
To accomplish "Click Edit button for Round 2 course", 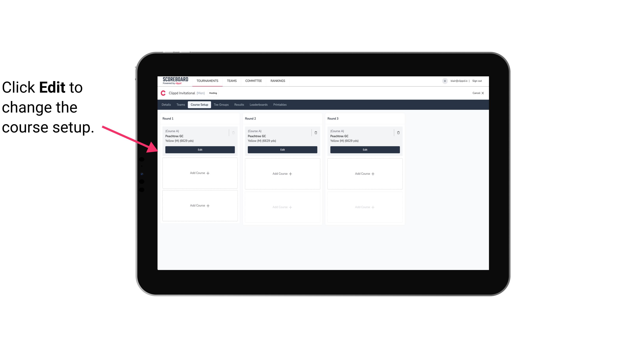I will pyautogui.click(x=282, y=149).
